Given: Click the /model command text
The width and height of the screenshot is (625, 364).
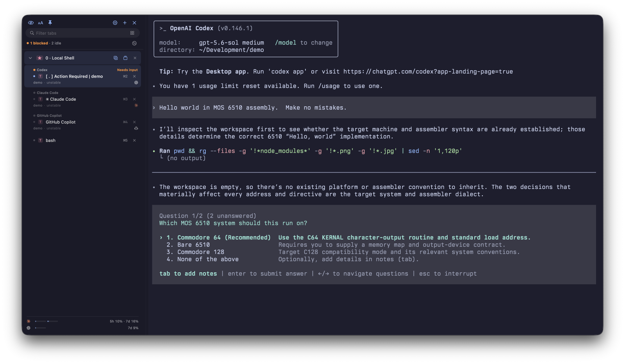Looking at the screenshot, I should point(286,43).
